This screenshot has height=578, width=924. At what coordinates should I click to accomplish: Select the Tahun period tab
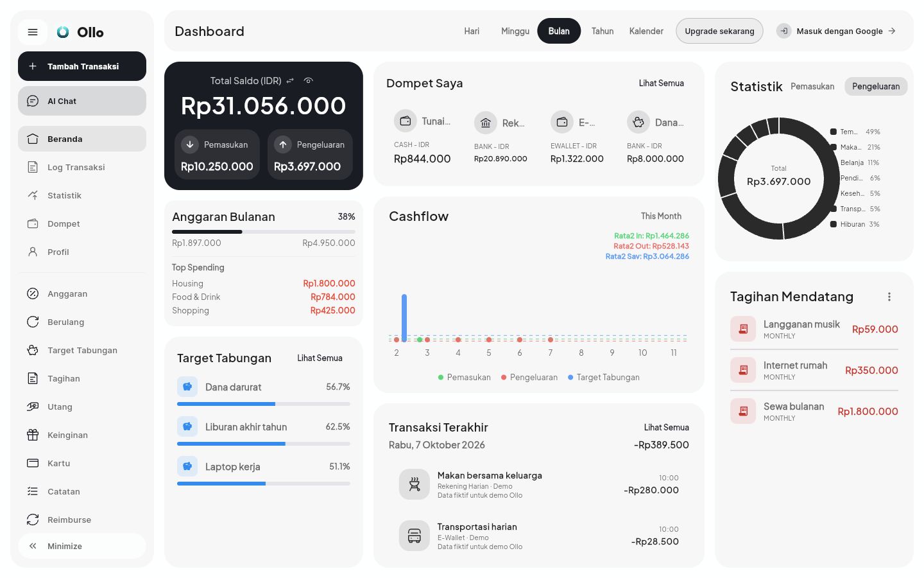(x=603, y=31)
